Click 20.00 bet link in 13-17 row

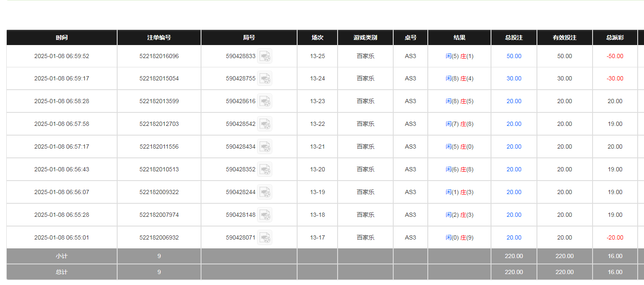tap(514, 237)
